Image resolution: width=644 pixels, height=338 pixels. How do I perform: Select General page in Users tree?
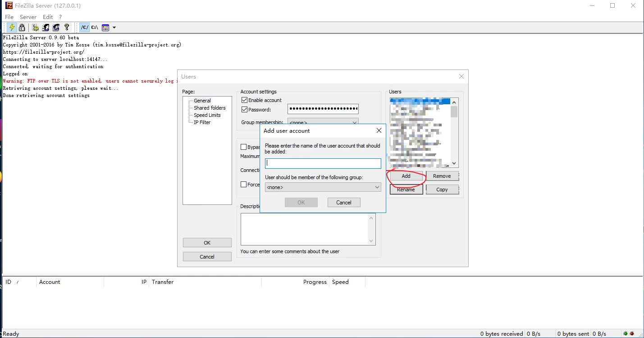click(202, 101)
